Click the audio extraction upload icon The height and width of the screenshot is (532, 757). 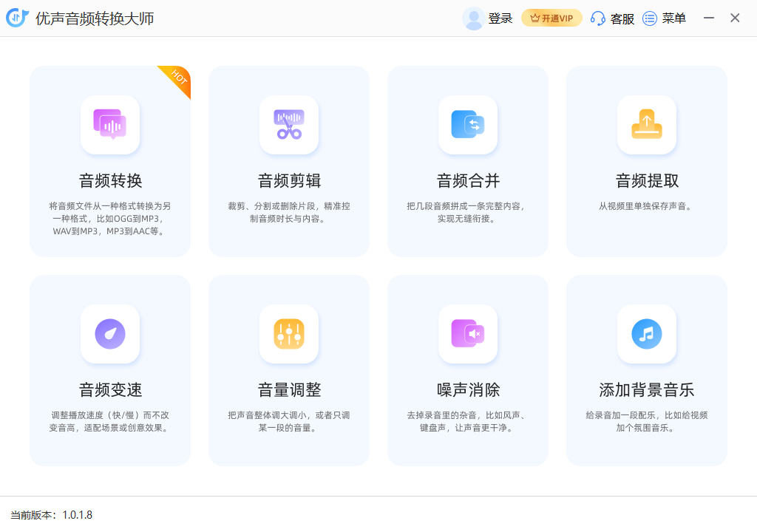pyautogui.click(x=647, y=125)
